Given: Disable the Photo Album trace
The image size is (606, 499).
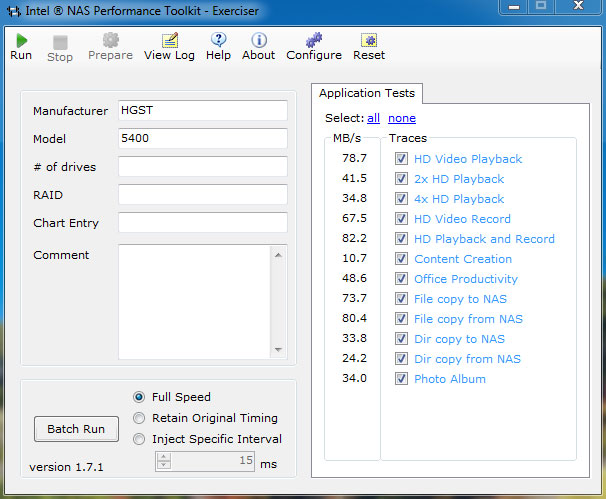Looking at the screenshot, I should tap(401, 379).
